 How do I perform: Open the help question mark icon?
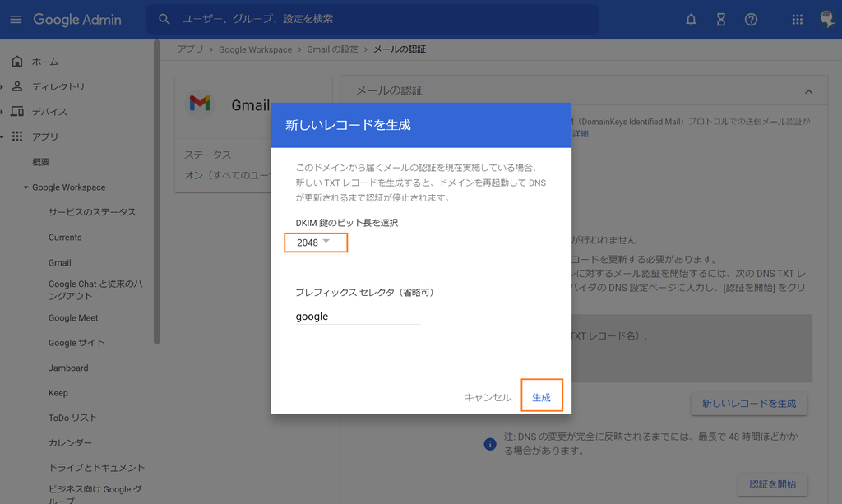coord(751,20)
